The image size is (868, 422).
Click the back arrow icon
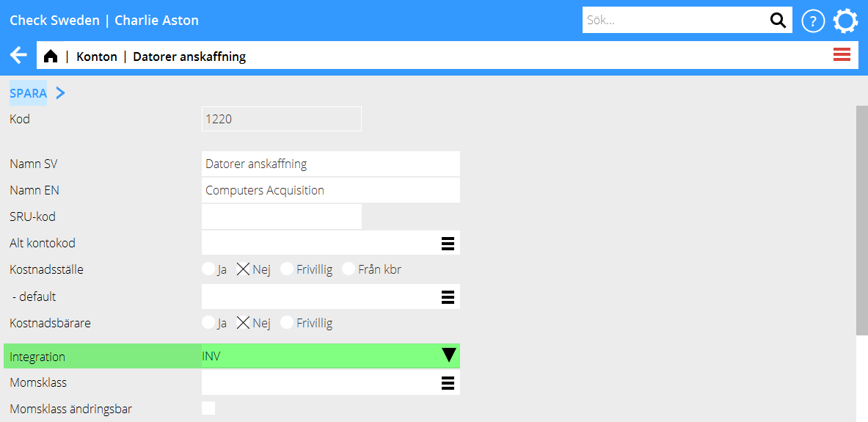pos(18,56)
